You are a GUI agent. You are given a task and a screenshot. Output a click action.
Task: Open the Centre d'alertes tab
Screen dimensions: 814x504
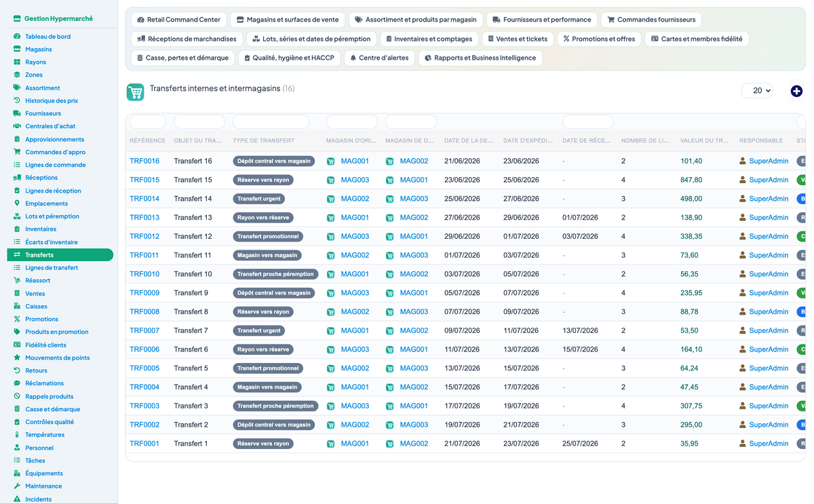coord(379,58)
